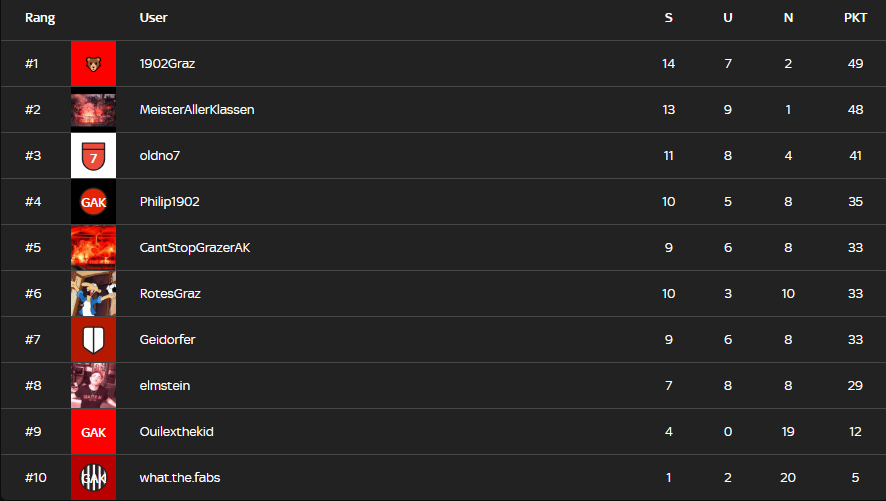
Task: Select the Ouilexthekid username
Action: 176,432
